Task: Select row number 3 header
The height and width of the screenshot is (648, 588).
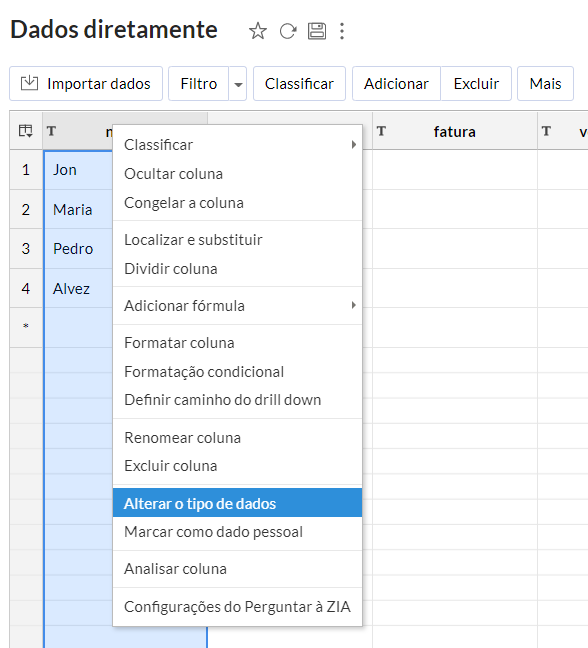Action: coord(26,249)
